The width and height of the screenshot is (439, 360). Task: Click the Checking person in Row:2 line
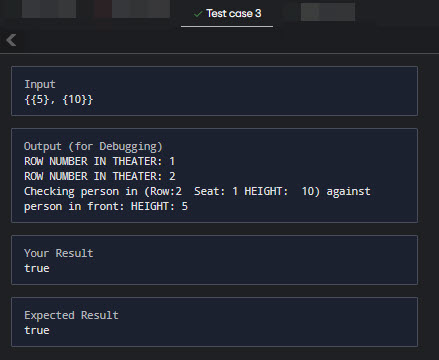pos(197,191)
